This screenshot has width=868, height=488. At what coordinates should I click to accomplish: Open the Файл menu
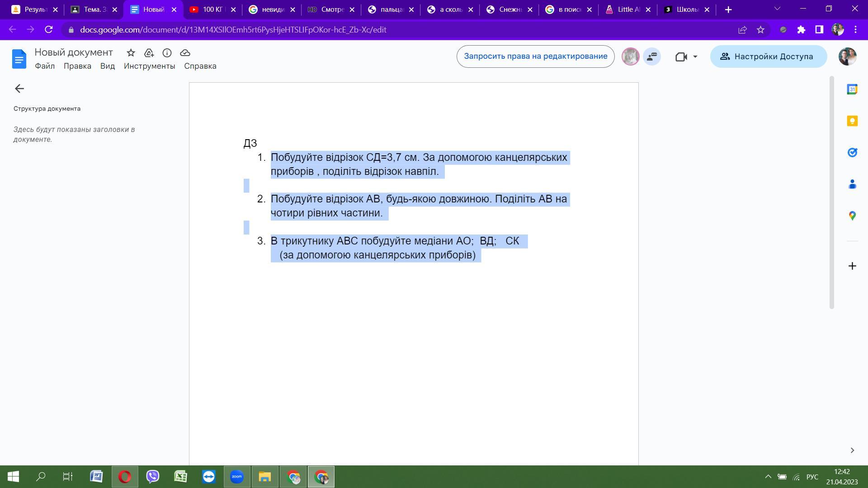click(45, 66)
